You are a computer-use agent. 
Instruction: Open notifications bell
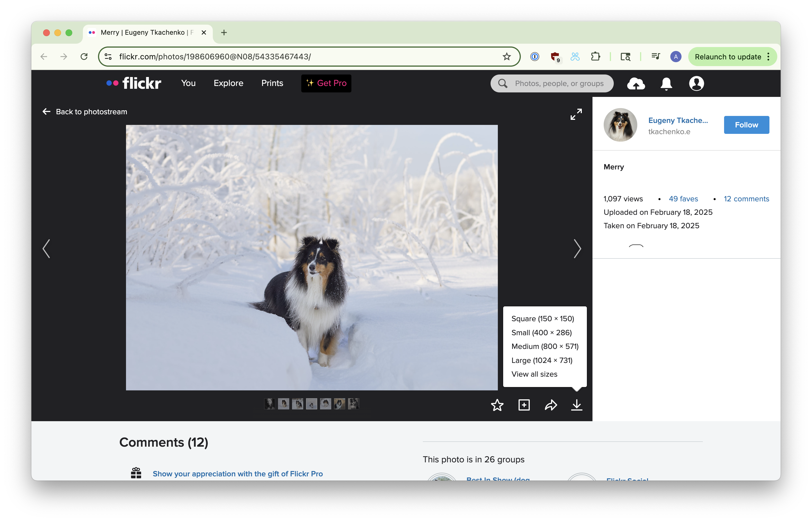point(666,83)
